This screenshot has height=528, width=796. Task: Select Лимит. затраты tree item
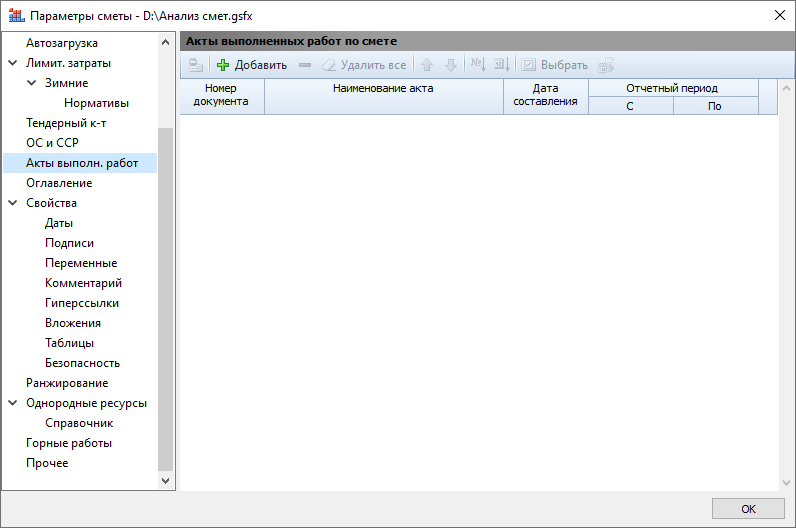tap(69, 63)
